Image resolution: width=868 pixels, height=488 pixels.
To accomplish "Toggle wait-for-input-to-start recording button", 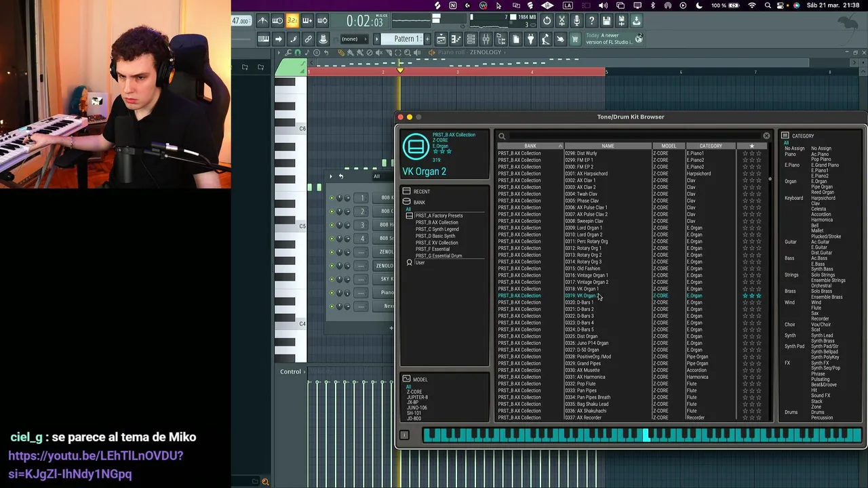I will click(277, 21).
